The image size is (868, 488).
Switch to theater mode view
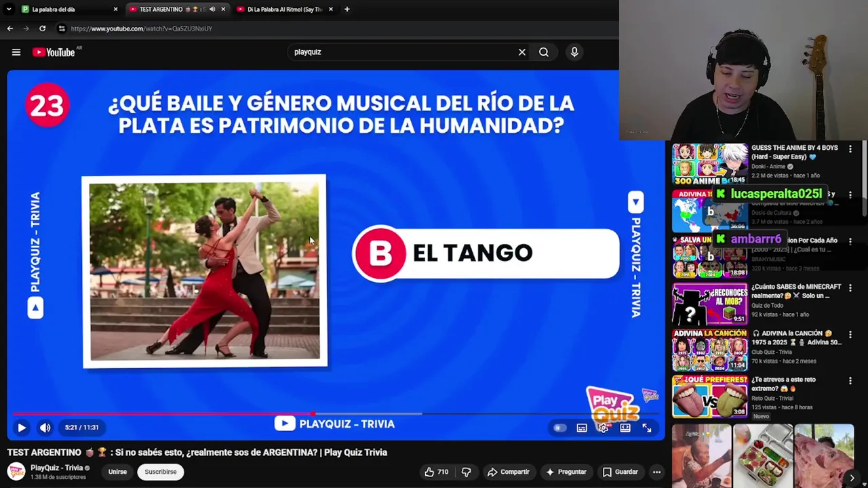point(625,428)
